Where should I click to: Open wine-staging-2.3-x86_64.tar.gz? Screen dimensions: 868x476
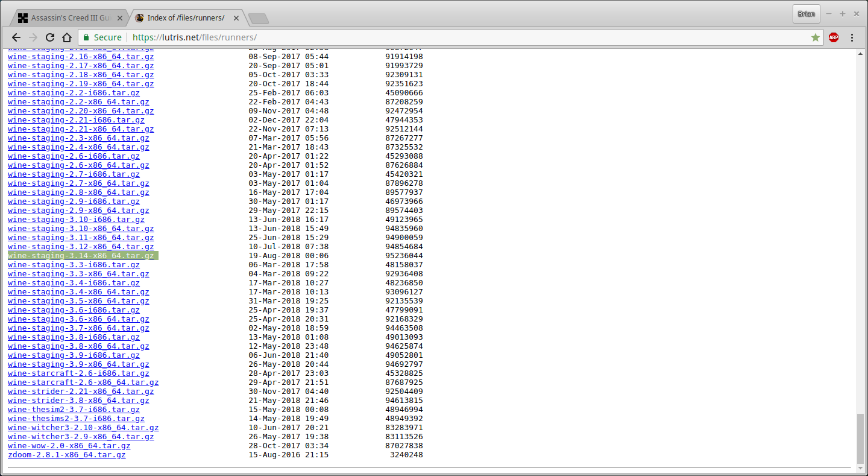pos(78,138)
